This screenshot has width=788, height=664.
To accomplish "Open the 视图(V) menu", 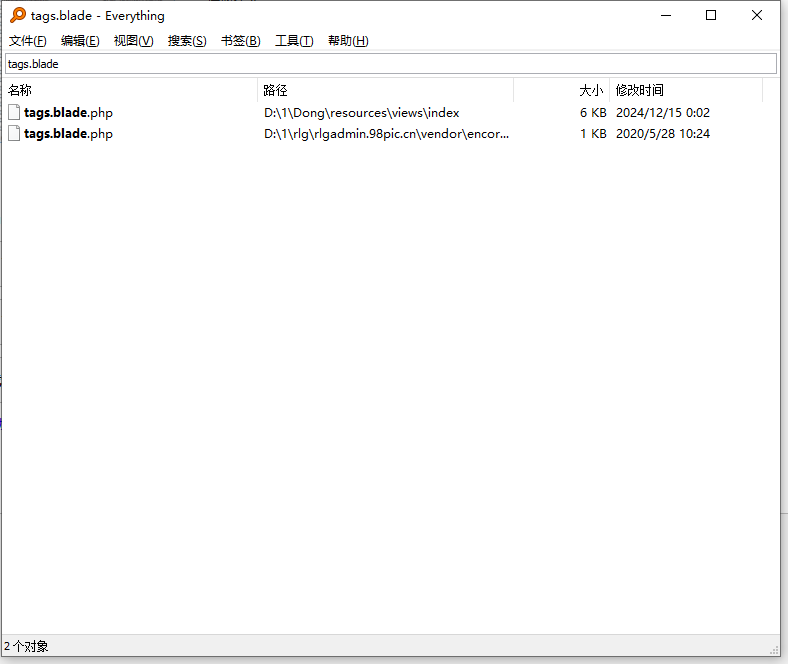I will click(134, 41).
